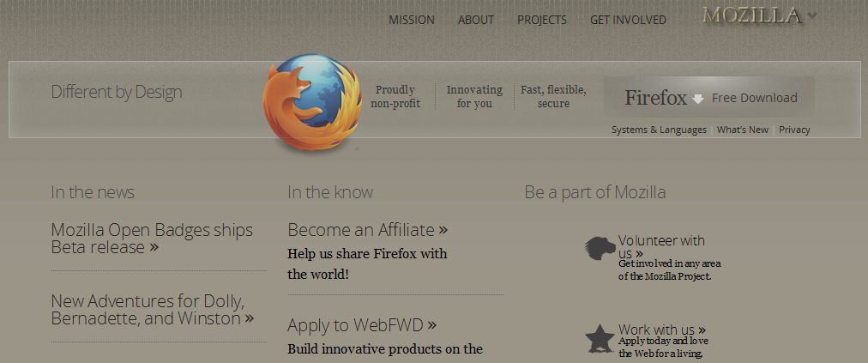Click 'Get involved in any area' description text

tap(669, 270)
